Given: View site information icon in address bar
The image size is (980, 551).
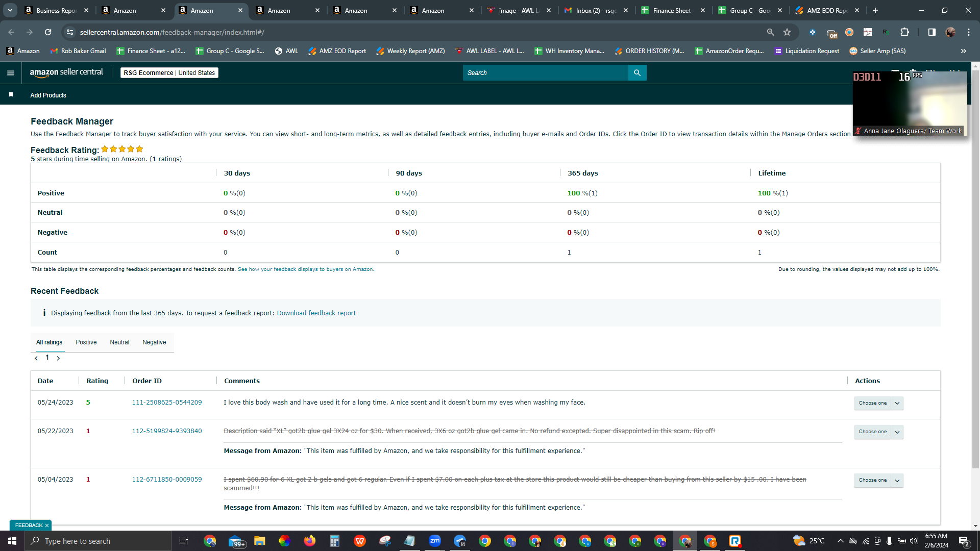Looking at the screenshot, I should [x=70, y=32].
